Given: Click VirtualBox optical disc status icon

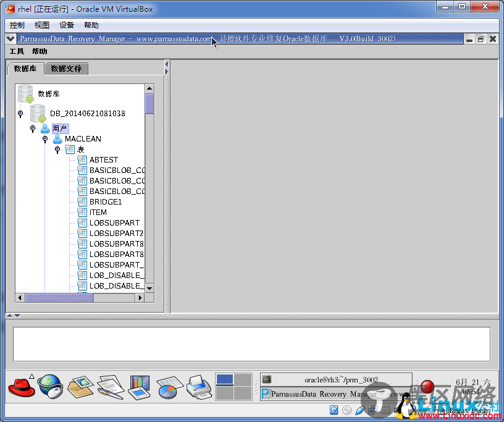Looking at the screenshot, I should pyautogui.click(x=347, y=410).
